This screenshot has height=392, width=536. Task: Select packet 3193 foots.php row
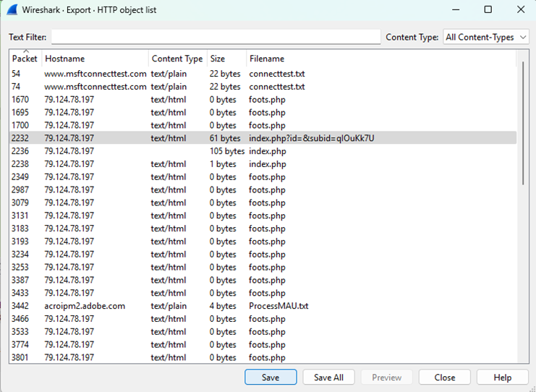tap(263, 242)
